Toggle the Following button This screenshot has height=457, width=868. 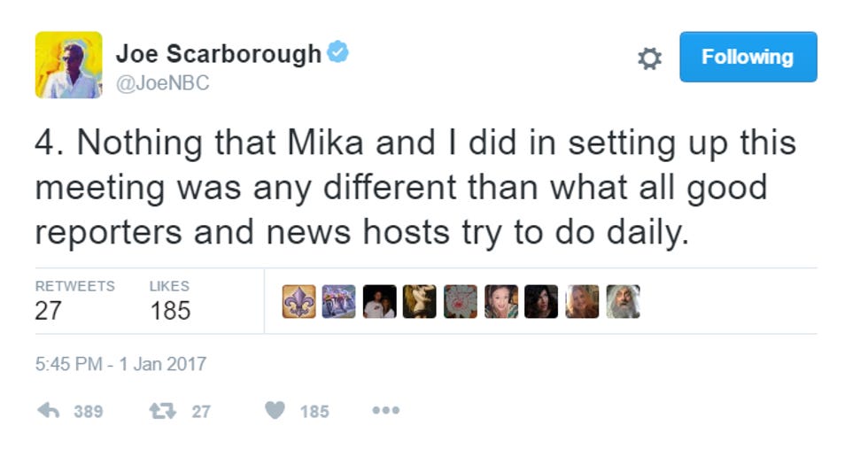pos(748,57)
